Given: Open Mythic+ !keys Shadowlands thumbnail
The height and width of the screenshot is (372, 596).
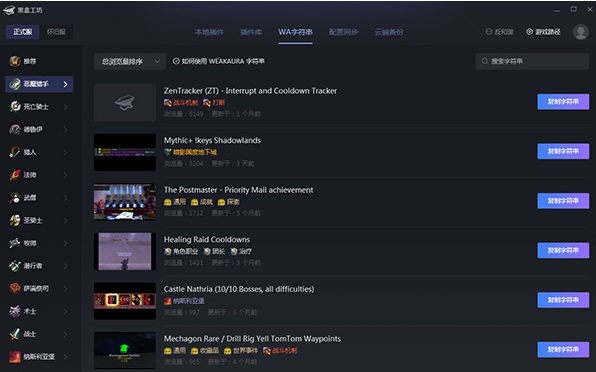Looking at the screenshot, I should 125,152.
